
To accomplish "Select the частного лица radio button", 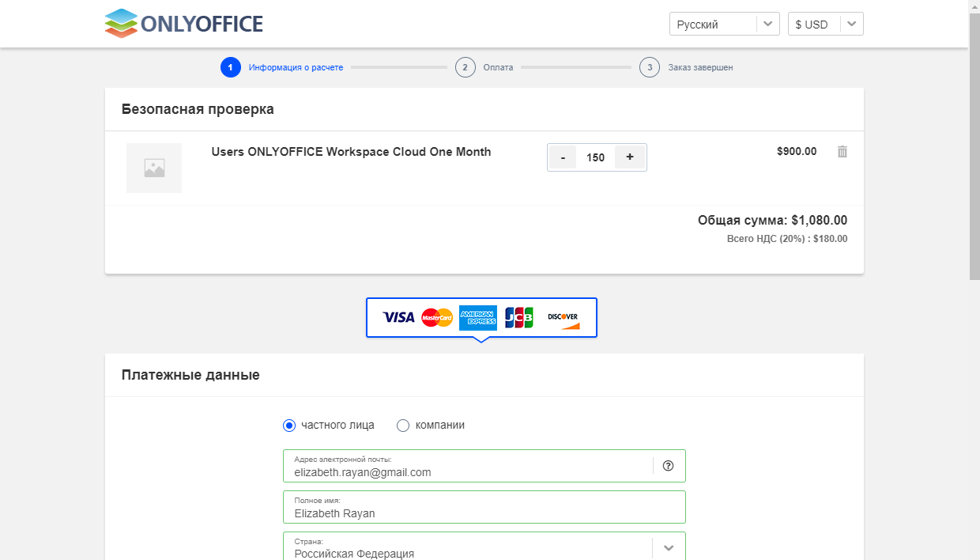I will click(x=289, y=426).
